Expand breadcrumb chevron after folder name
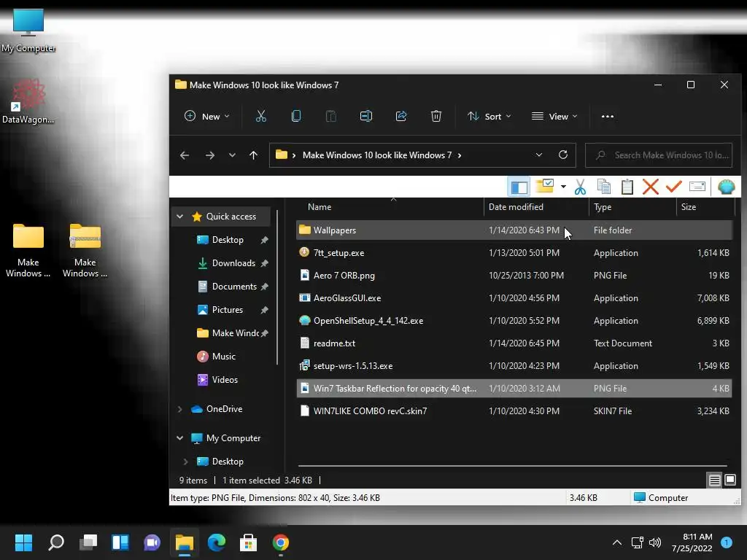This screenshot has width=747, height=560. (460, 155)
